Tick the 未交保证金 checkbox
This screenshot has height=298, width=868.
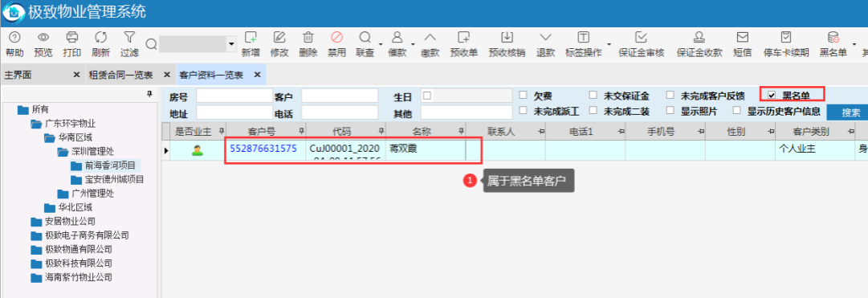point(593,96)
